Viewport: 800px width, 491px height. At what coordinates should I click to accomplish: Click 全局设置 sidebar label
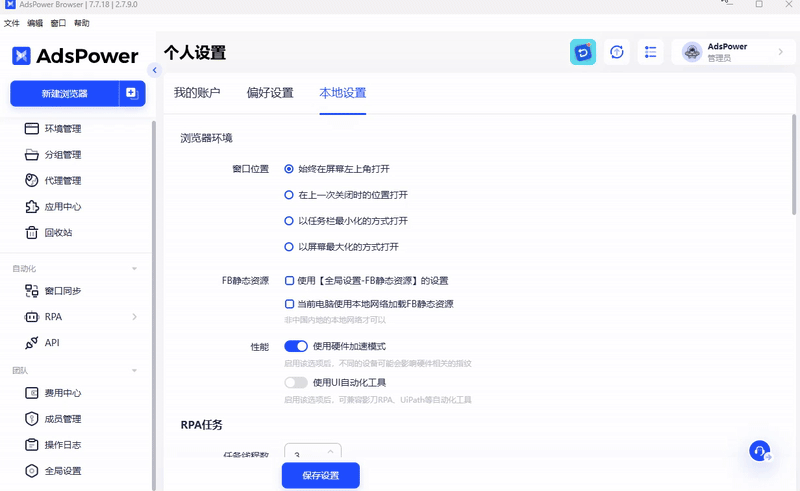point(63,471)
